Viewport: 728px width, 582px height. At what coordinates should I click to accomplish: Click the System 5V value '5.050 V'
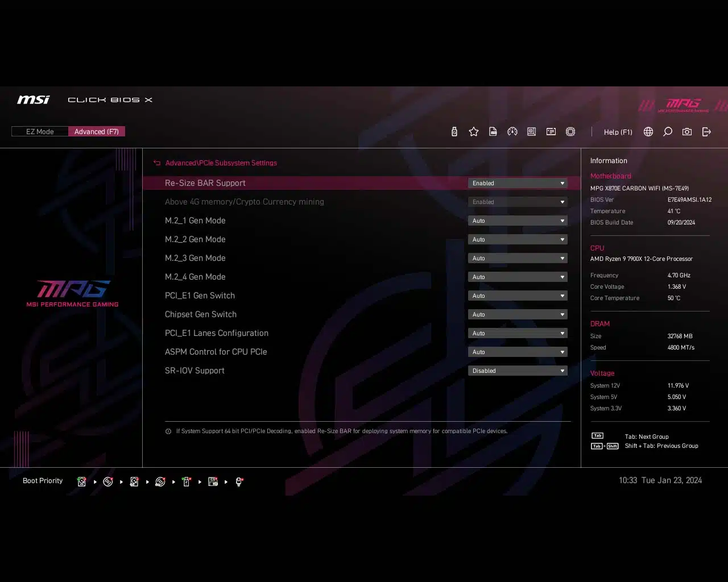[677, 397]
